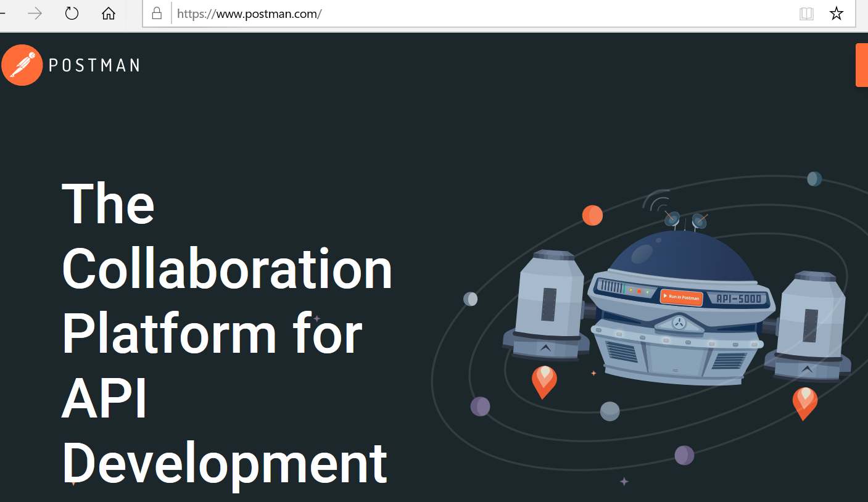Go to the browser home page icon
The width and height of the screenshot is (868, 502).
tap(109, 14)
